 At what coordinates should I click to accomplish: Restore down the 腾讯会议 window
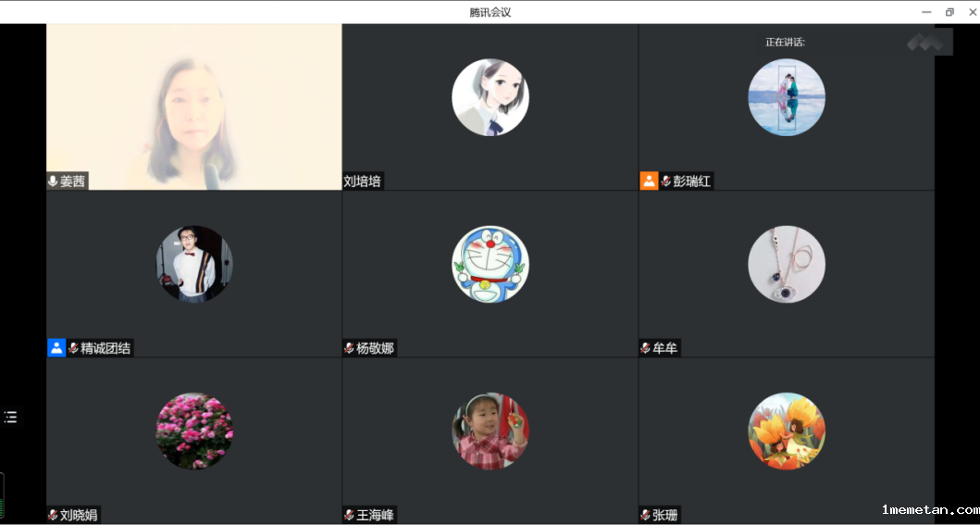pos(949,12)
